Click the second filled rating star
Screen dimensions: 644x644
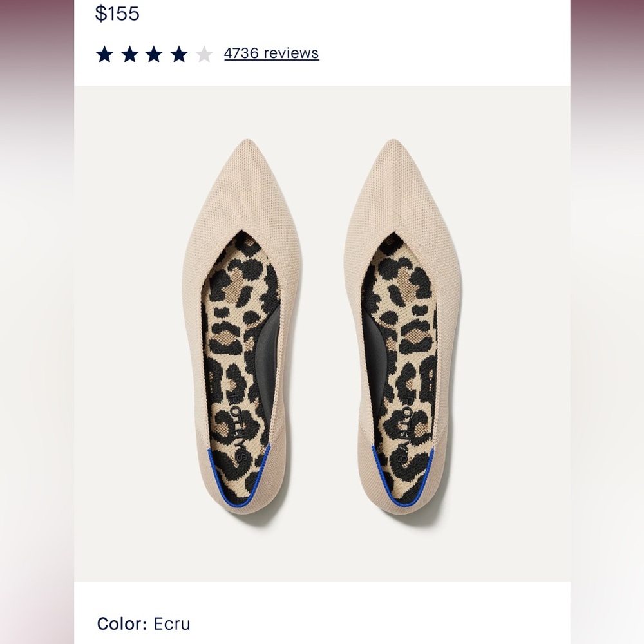click(129, 54)
